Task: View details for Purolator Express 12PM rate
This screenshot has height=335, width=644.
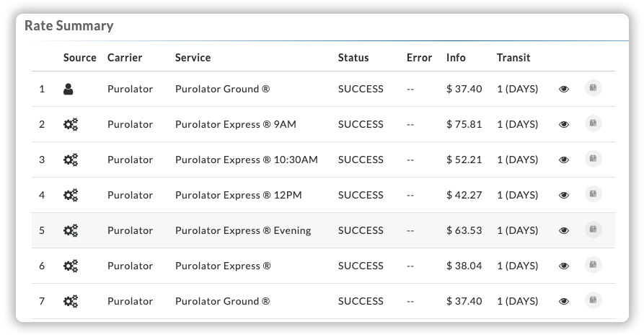Action: 563,195
